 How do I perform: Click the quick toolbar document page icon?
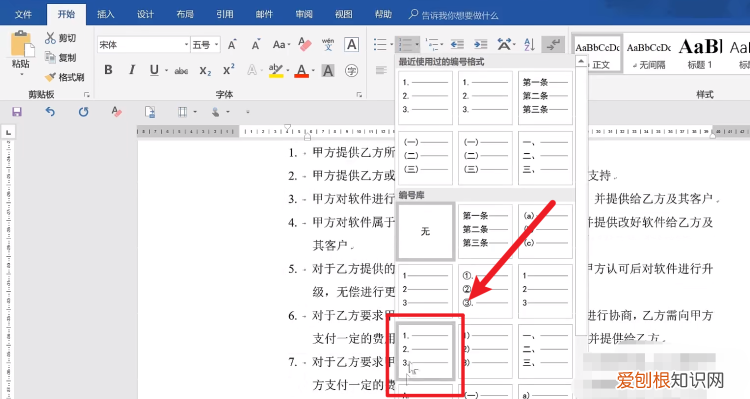pos(150,112)
